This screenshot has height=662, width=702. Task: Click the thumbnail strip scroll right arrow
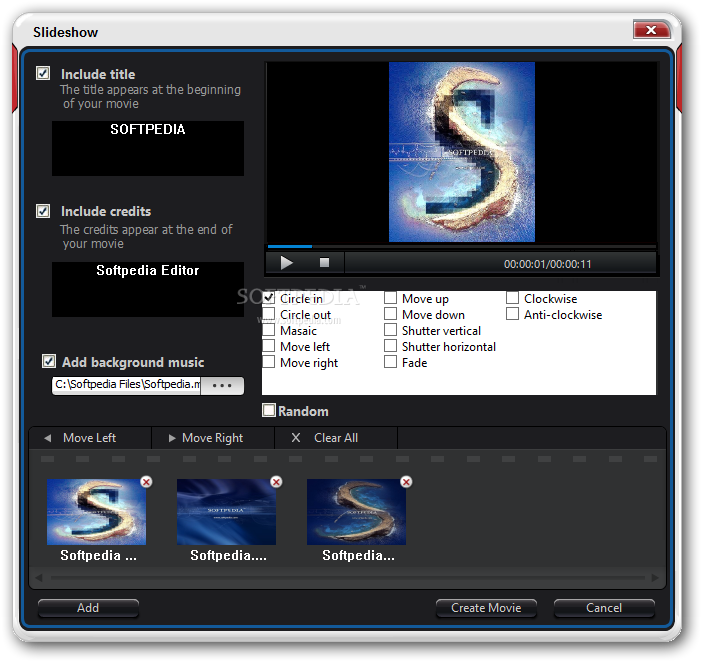pyautogui.click(x=655, y=578)
